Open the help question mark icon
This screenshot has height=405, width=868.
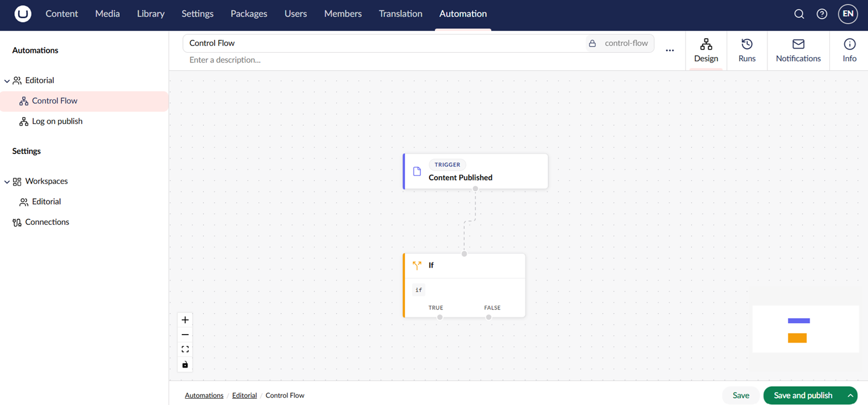tap(822, 14)
